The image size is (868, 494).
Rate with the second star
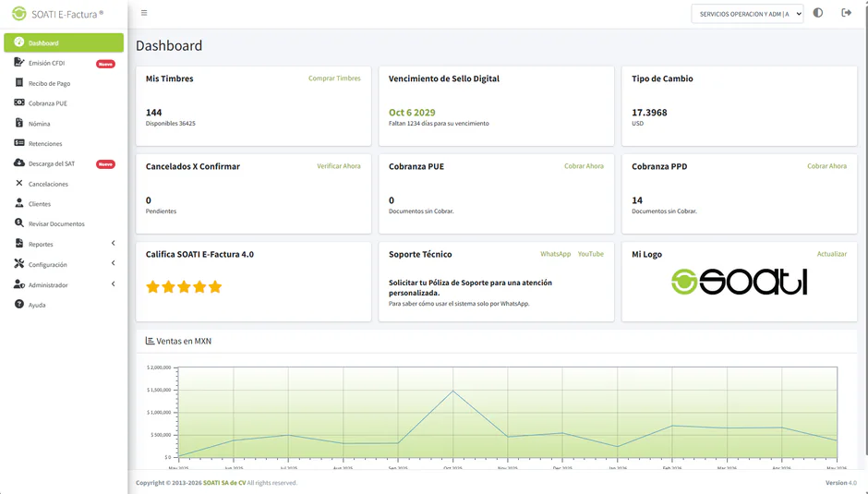[x=168, y=286]
